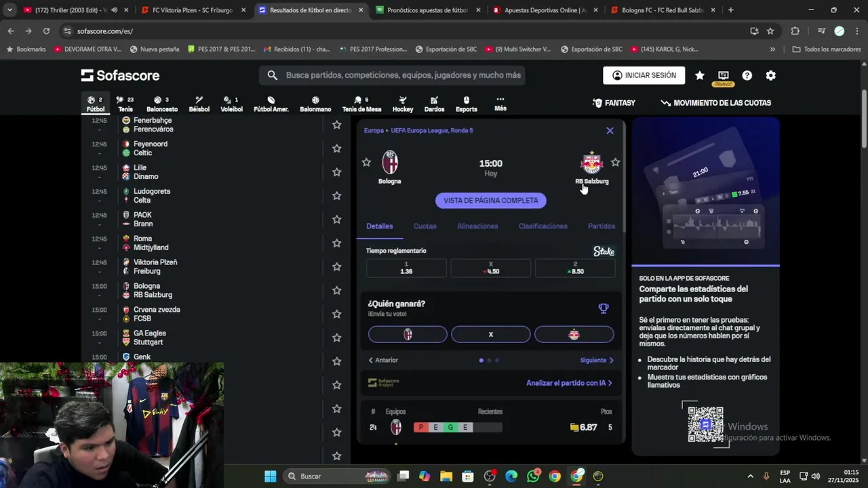Select the Balonmano sport icon
868x488 pixels.
tap(315, 104)
